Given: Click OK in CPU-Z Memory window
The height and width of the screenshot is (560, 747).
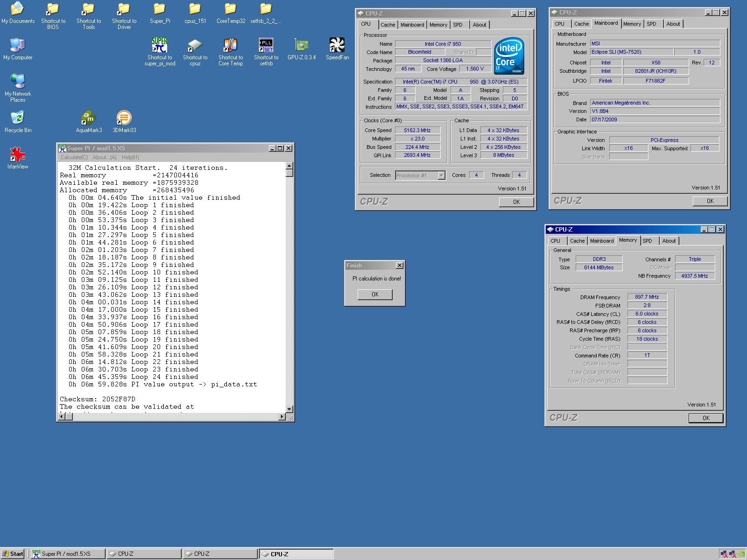Looking at the screenshot, I should [706, 418].
